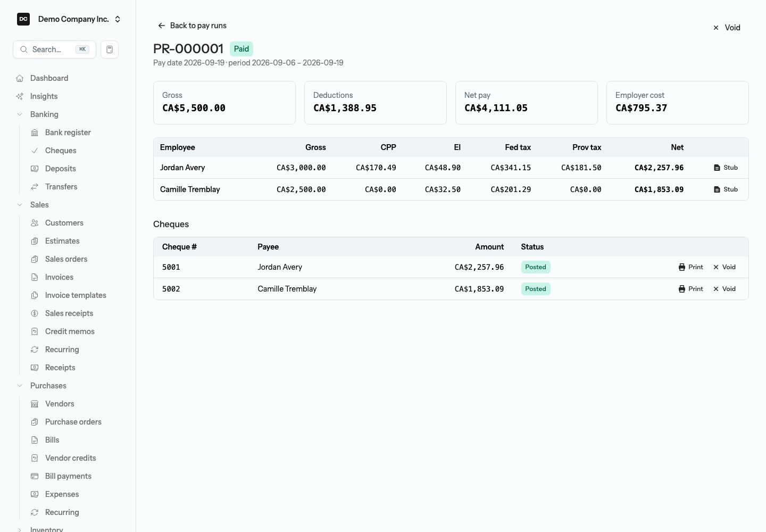Void cheque 5002 for Camille Tremblay
This screenshot has width=766, height=532.
724,289
